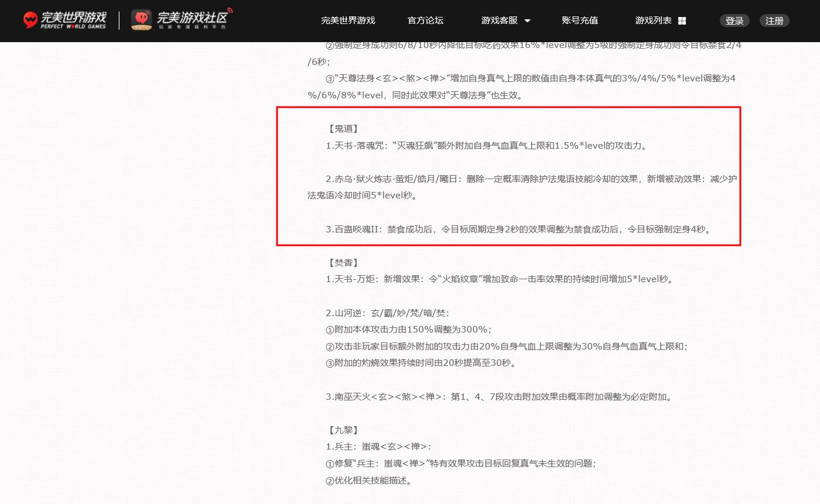Image resolution: width=820 pixels, height=504 pixels.
Task: Click the divider bar between the two logos
Action: (x=119, y=19)
